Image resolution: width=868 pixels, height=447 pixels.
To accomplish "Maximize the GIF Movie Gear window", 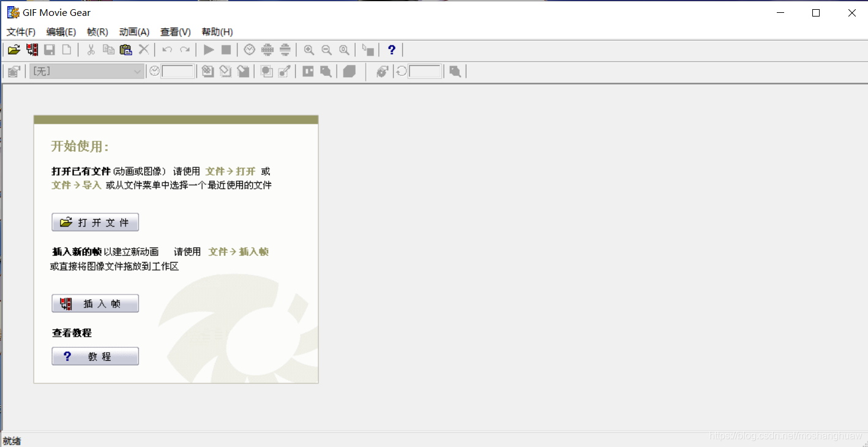I will click(816, 13).
